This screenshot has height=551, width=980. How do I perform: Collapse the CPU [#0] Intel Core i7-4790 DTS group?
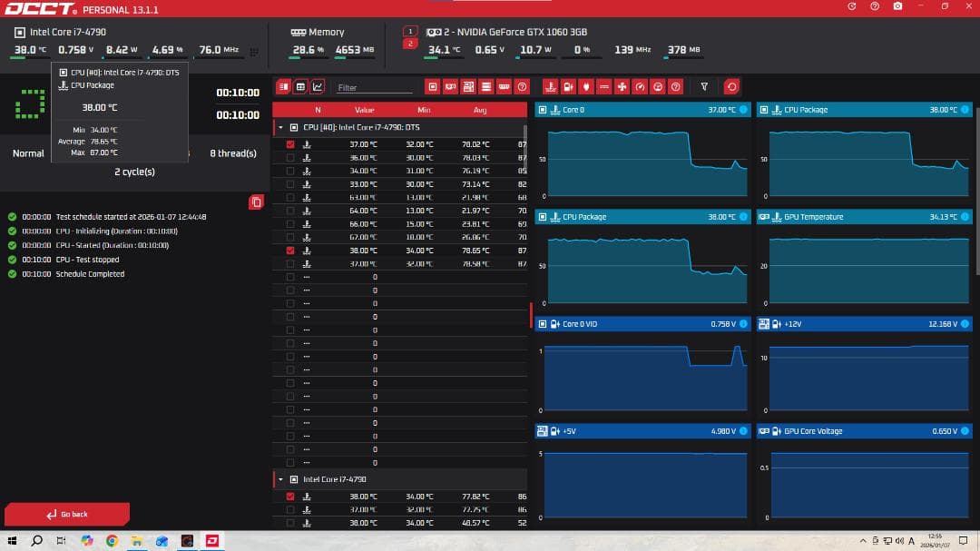click(280, 128)
